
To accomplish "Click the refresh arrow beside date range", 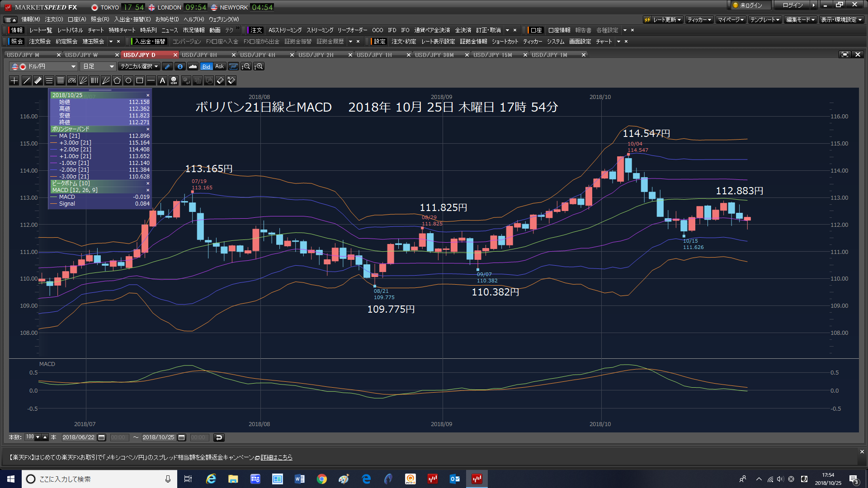I will coord(219,437).
